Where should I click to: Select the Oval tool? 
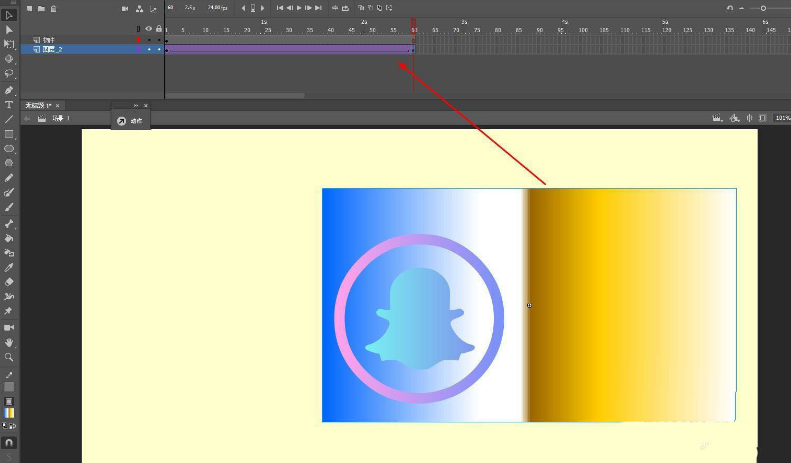click(x=9, y=149)
